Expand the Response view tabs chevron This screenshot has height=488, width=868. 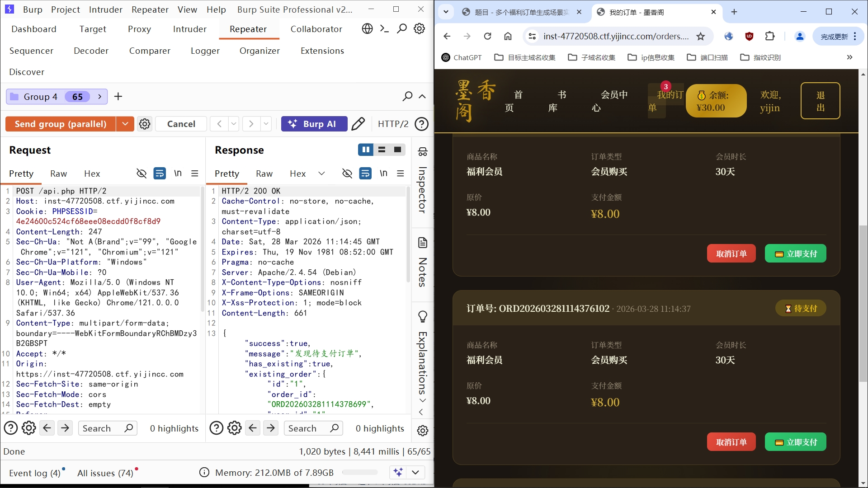(x=321, y=174)
